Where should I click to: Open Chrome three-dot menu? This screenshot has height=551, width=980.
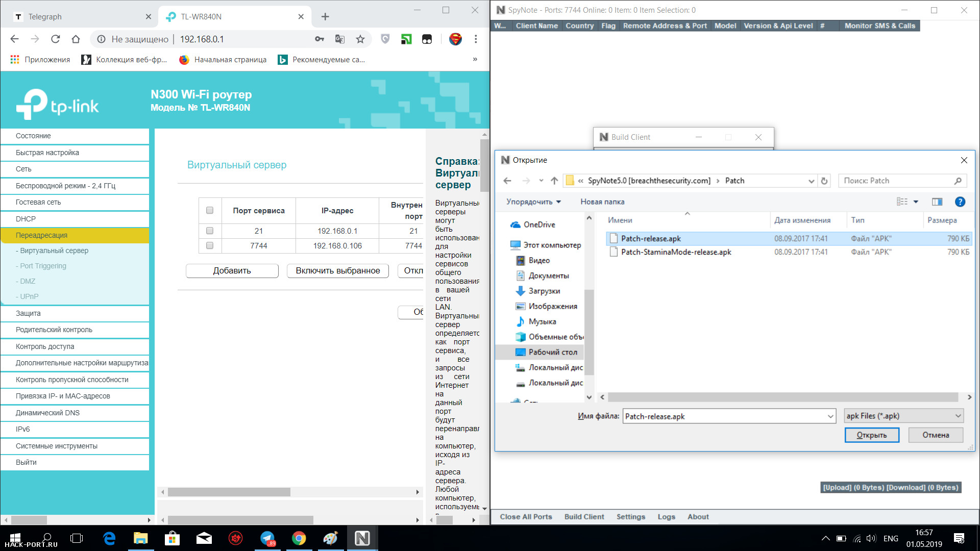click(x=476, y=39)
